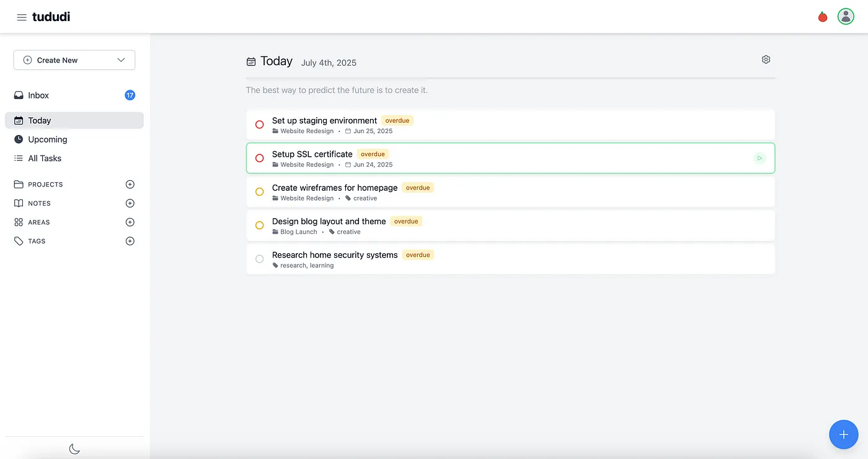The width and height of the screenshot is (868, 459).
Task: Check off Research home security systems task
Action: point(260,259)
